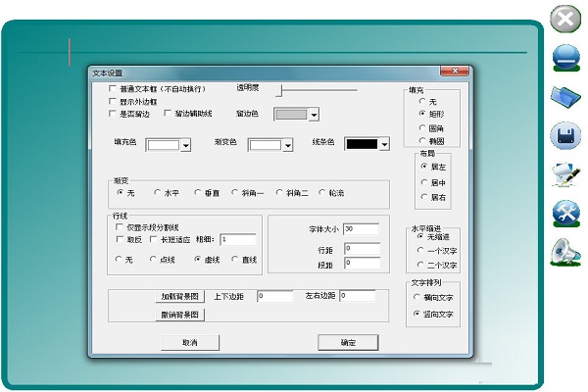The height and width of the screenshot is (392, 588).
Task: Open the 线条色 dropdown arrow
Action: pos(385,144)
